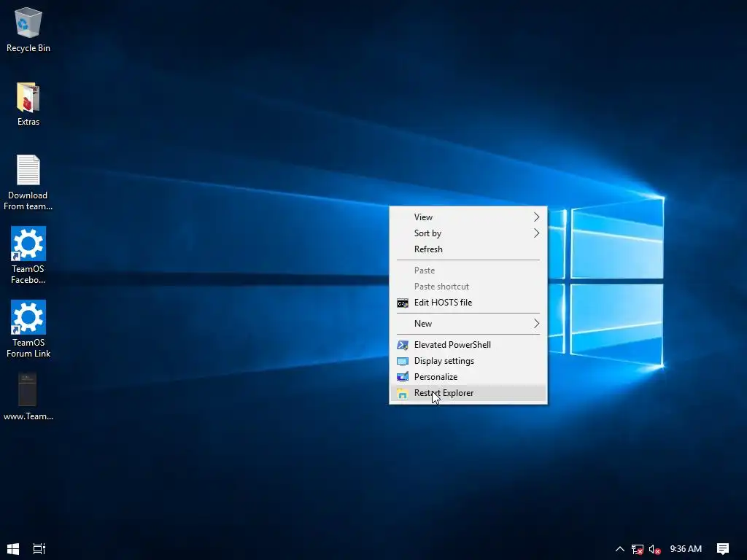Click the View submenu arrow
This screenshot has width=747, height=560.
pos(536,217)
